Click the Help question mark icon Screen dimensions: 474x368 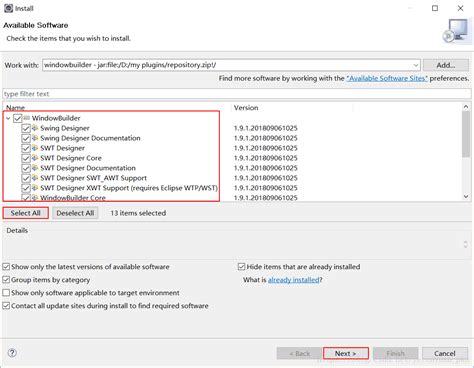tap(12, 353)
